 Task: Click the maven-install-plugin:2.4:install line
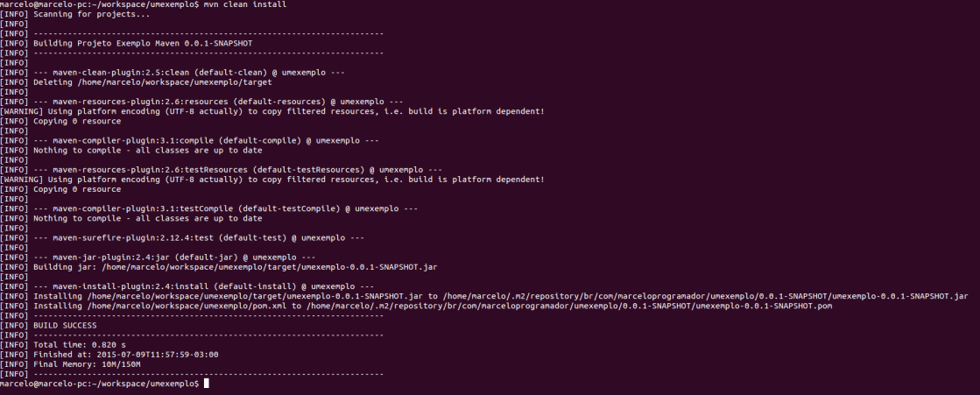tap(203, 286)
